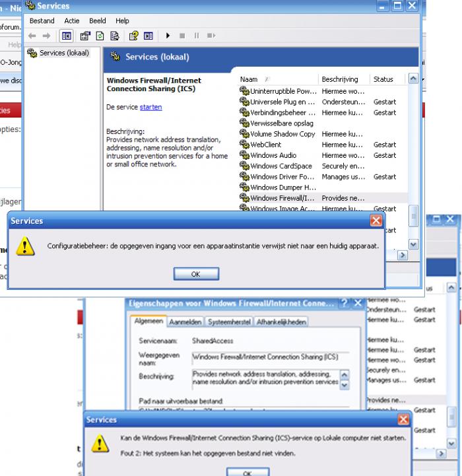This screenshot has height=476, width=462.
Task: Open the Properties toolbar icon
Action: (x=85, y=36)
